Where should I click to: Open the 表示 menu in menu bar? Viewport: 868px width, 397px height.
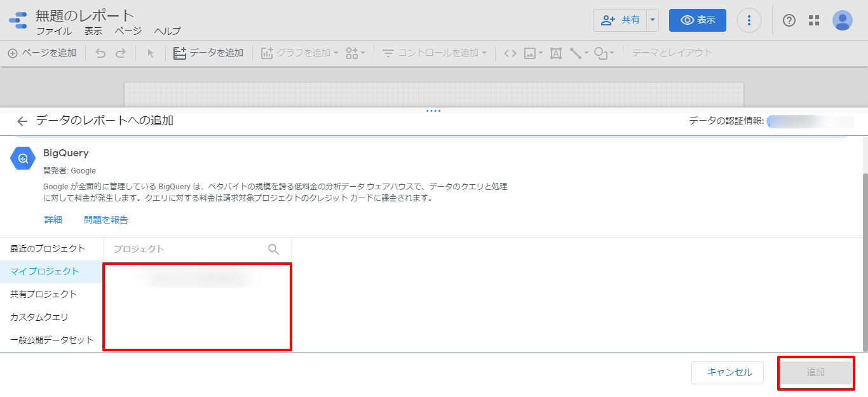[93, 31]
